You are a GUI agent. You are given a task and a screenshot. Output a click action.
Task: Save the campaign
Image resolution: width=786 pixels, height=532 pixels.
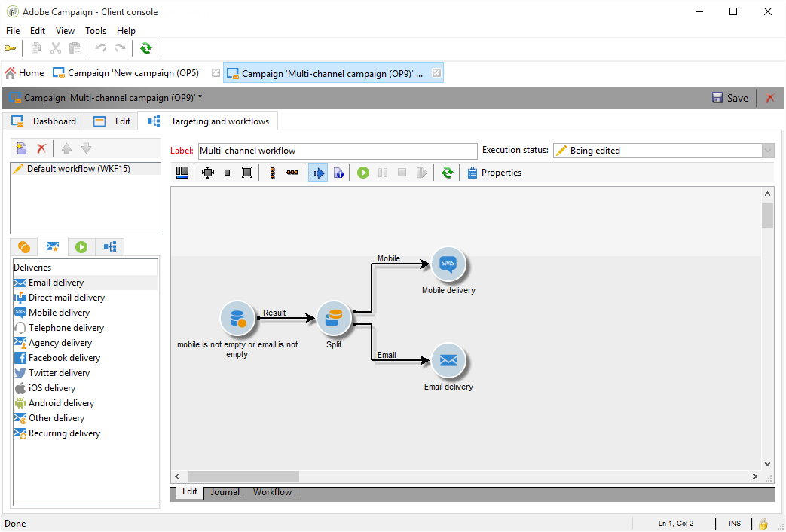pos(729,98)
